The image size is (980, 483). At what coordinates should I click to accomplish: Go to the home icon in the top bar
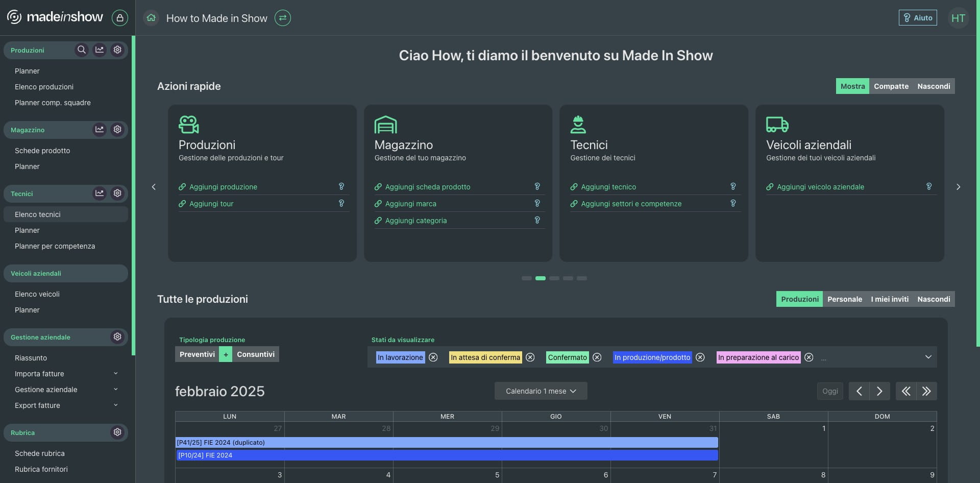click(151, 18)
